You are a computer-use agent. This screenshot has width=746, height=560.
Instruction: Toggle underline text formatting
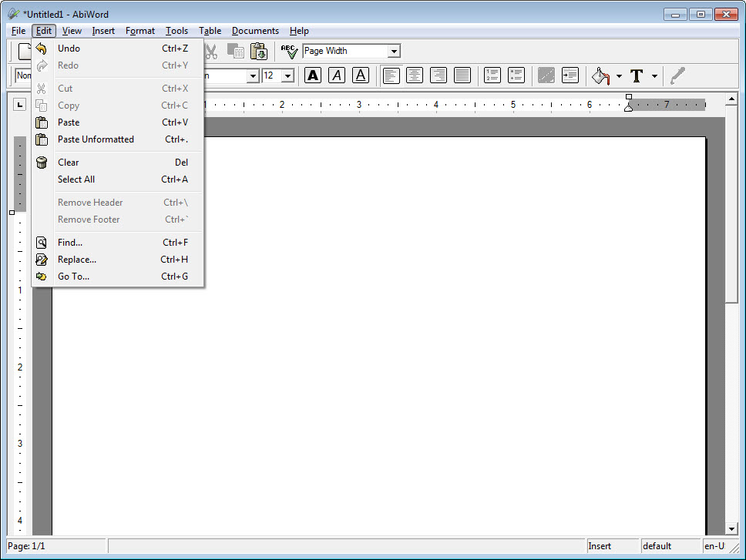coord(361,75)
